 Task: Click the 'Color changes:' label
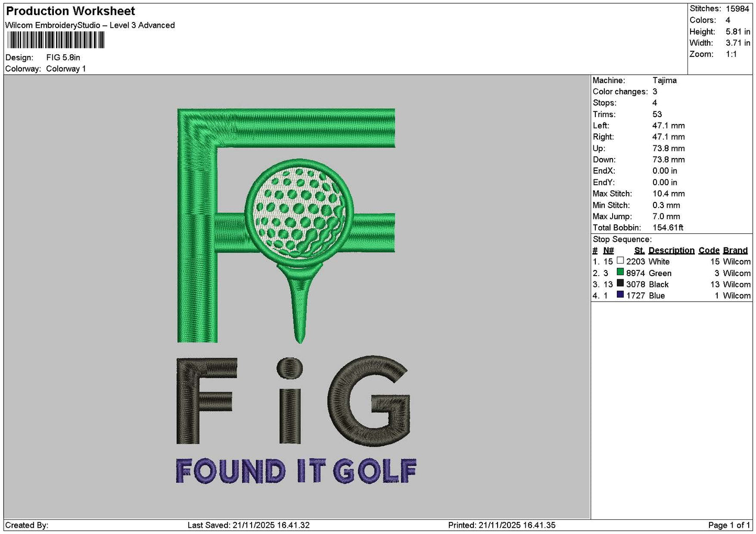[620, 92]
